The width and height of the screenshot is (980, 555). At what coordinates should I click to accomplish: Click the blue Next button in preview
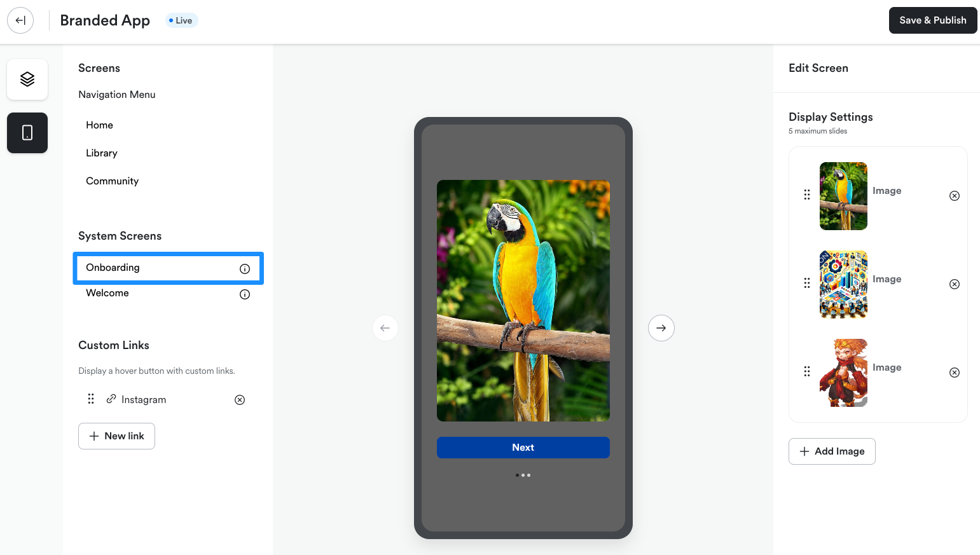point(523,448)
